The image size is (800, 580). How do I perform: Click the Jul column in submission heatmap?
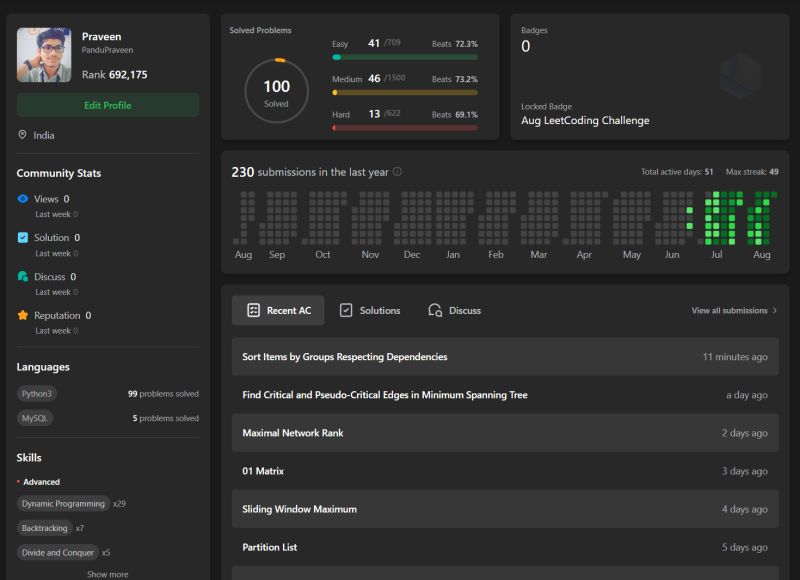point(720,218)
